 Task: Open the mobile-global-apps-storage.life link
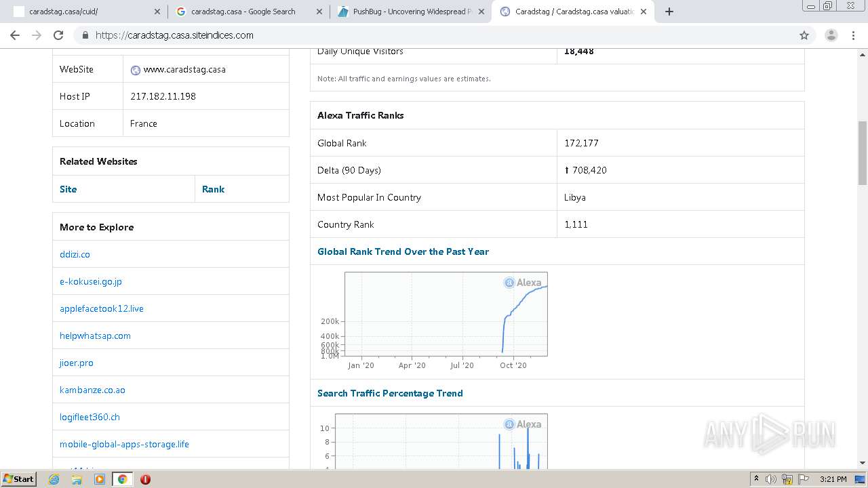[124, 444]
